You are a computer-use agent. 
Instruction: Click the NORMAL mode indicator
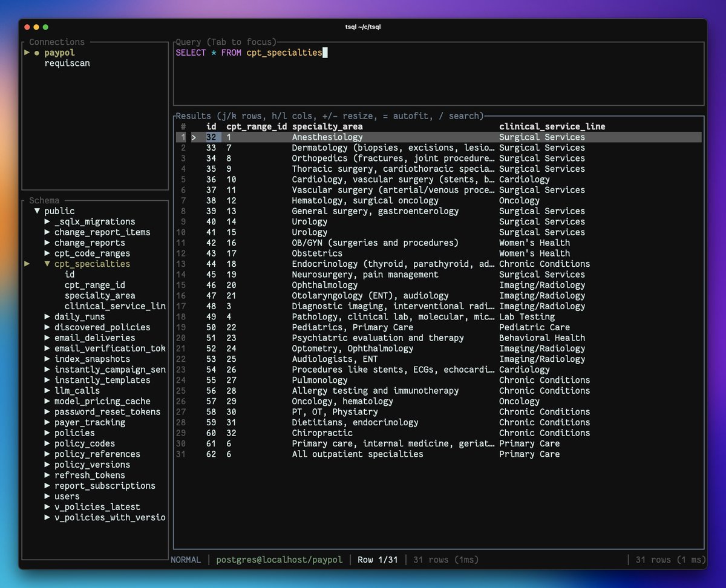tap(186, 560)
